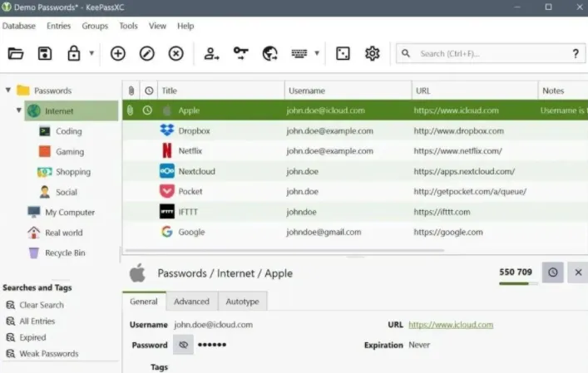
Task: Switch to the Advanced tab
Action: (x=191, y=302)
